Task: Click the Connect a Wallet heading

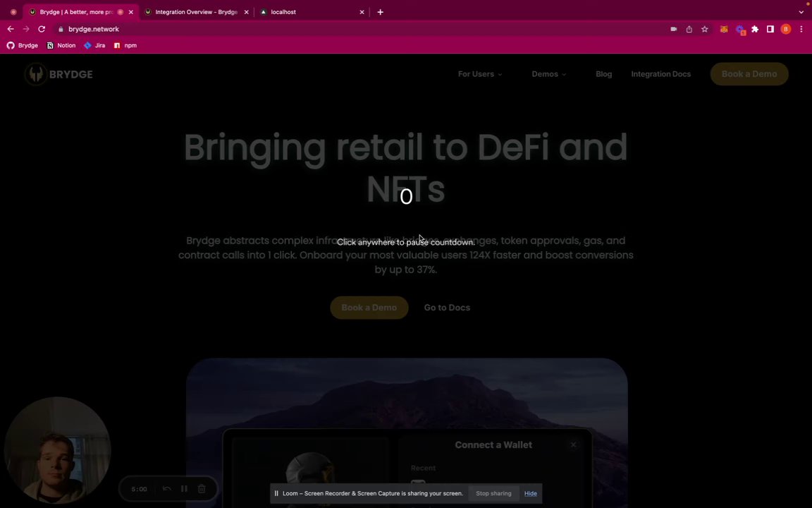Action: (x=493, y=445)
